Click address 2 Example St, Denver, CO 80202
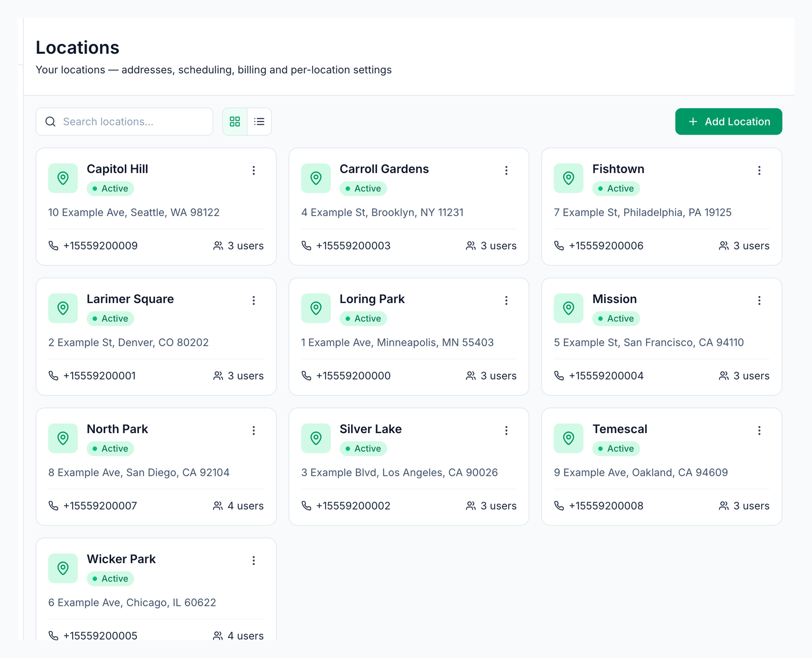This screenshot has width=812, height=658. (x=128, y=343)
